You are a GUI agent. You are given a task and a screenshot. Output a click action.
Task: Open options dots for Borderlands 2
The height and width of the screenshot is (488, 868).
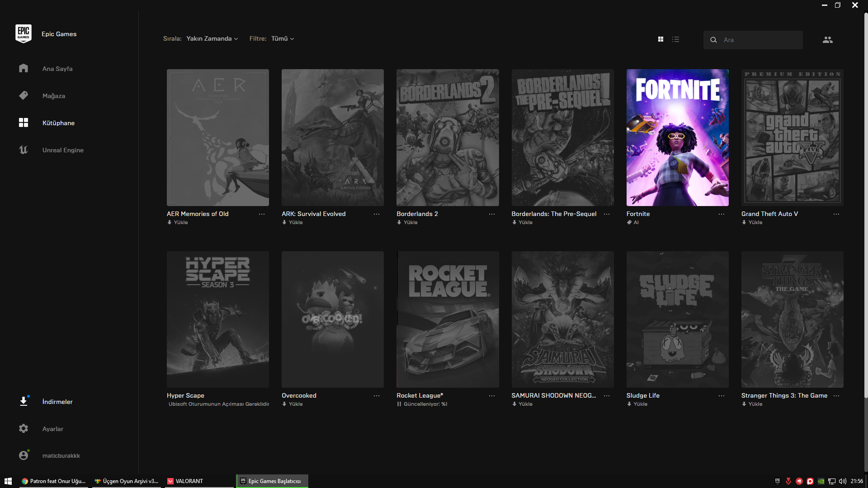[x=492, y=214]
